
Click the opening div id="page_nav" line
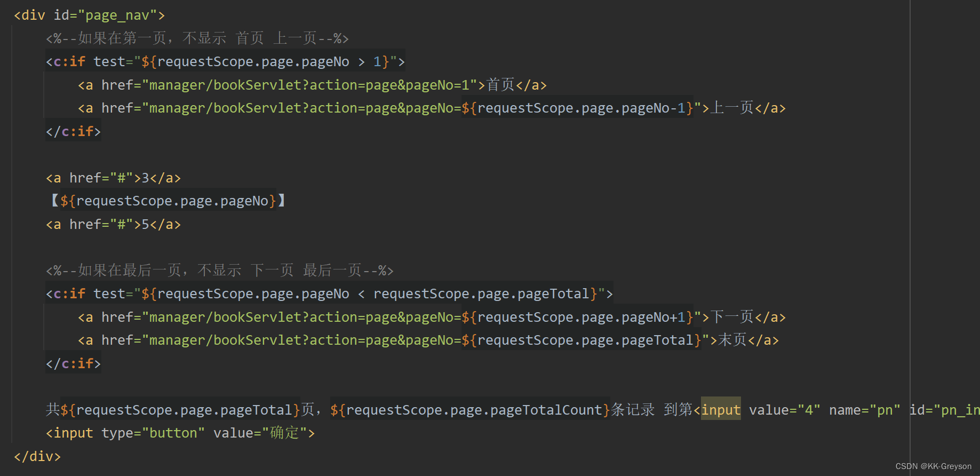point(89,15)
